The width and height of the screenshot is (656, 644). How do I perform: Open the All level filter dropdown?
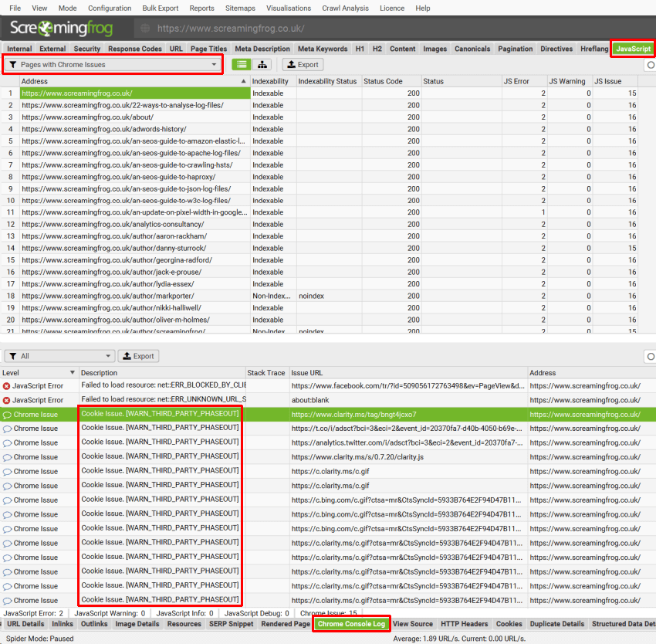(59, 356)
